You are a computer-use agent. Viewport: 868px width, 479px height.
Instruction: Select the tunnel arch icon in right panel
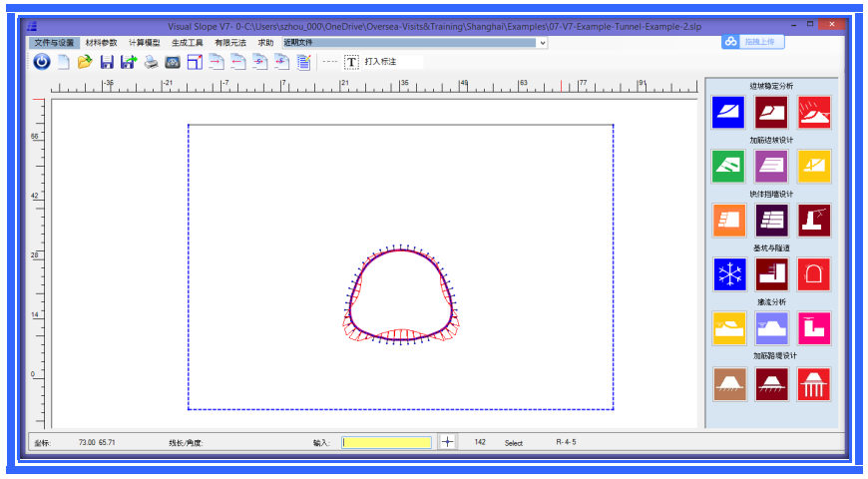coord(813,273)
